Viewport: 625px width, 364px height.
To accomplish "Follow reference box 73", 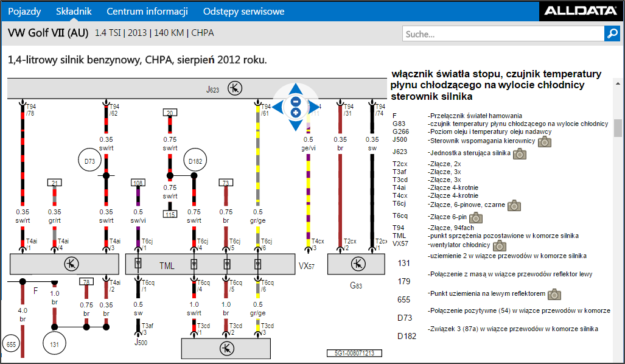I will 226,183.
